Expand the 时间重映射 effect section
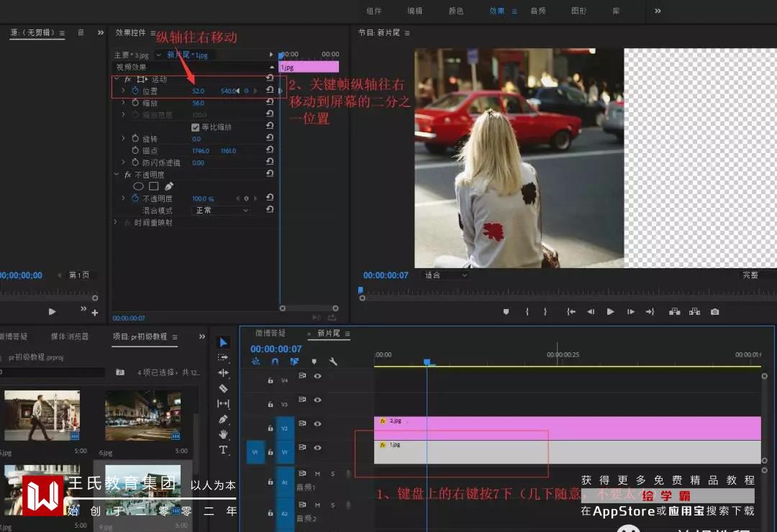 115,223
